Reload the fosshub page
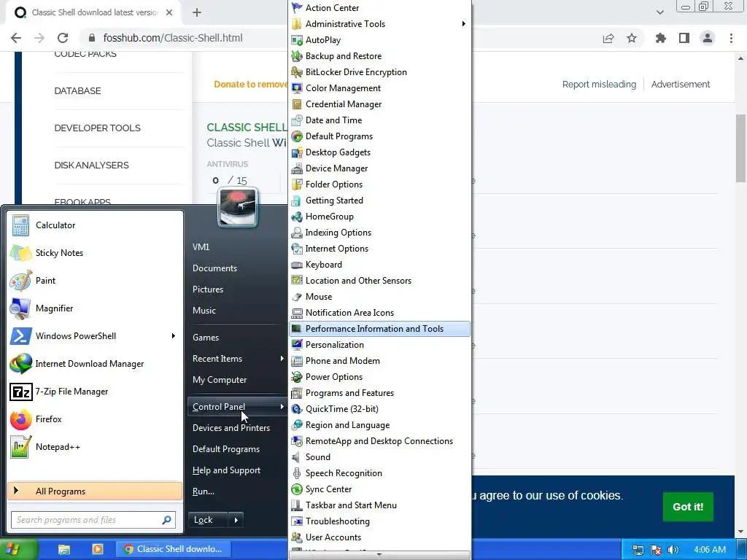The width and height of the screenshot is (747, 560). [x=63, y=38]
